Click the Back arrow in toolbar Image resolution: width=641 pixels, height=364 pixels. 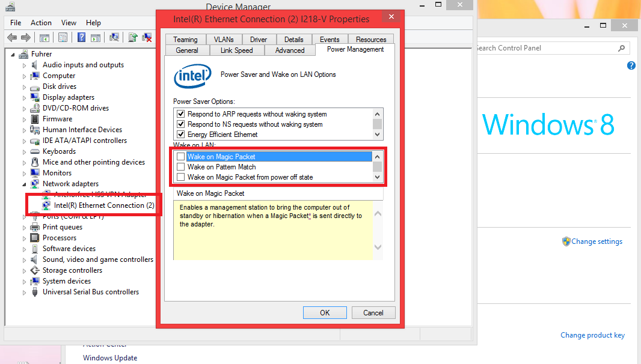click(12, 37)
